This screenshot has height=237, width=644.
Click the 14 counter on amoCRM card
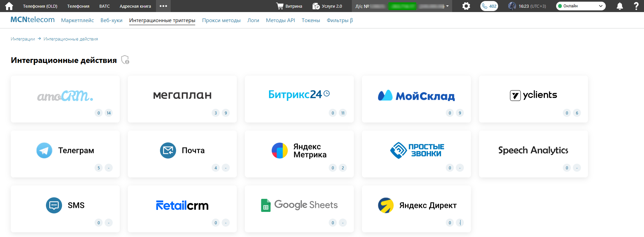pyautogui.click(x=109, y=113)
